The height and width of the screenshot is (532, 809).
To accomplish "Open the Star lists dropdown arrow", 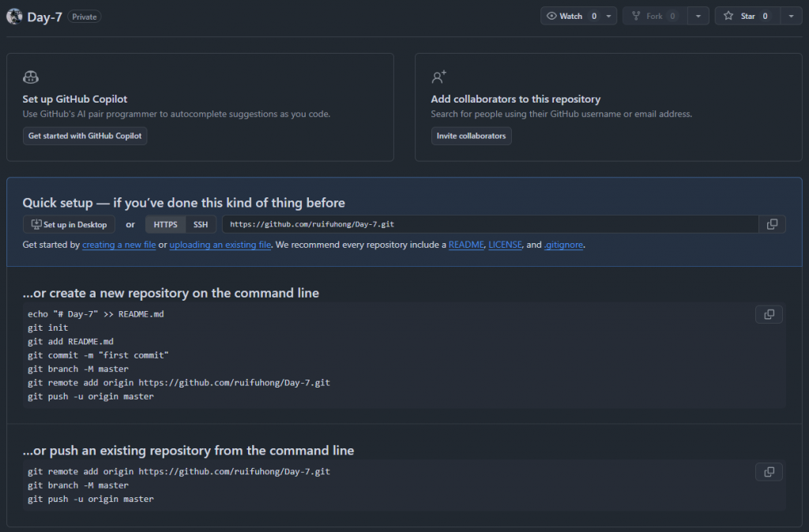I will coord(791,16).
